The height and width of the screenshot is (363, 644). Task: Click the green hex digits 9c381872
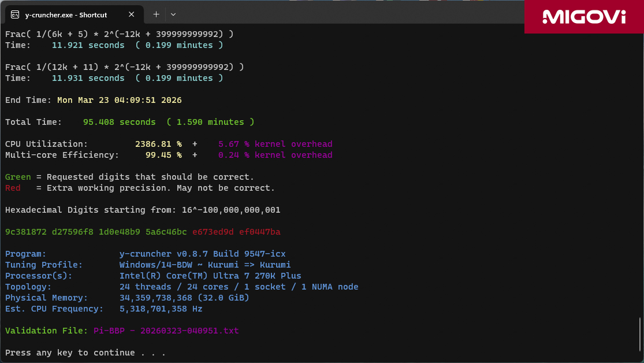point(25,232)
